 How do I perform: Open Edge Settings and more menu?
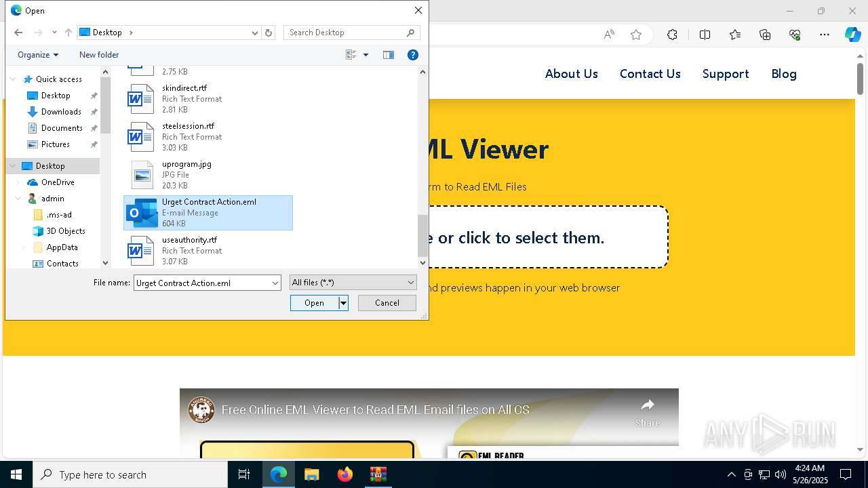coord(825,35)
